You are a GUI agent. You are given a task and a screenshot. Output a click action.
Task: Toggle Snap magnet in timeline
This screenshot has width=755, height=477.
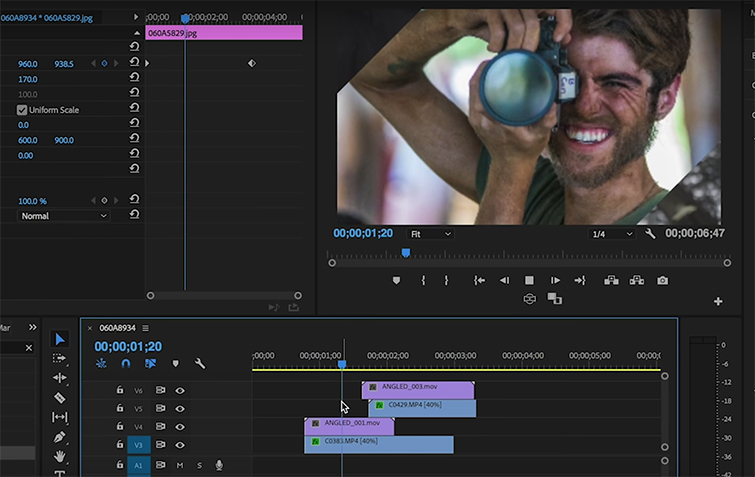(x=126, y=364)
